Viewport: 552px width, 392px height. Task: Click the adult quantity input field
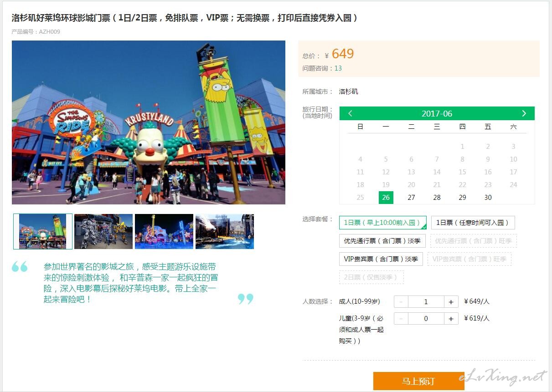pos(426,301)
